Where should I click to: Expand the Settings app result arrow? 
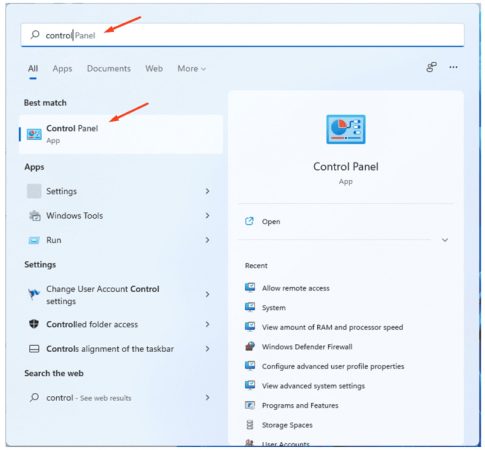pyautogui.click(x=207, y=191)
